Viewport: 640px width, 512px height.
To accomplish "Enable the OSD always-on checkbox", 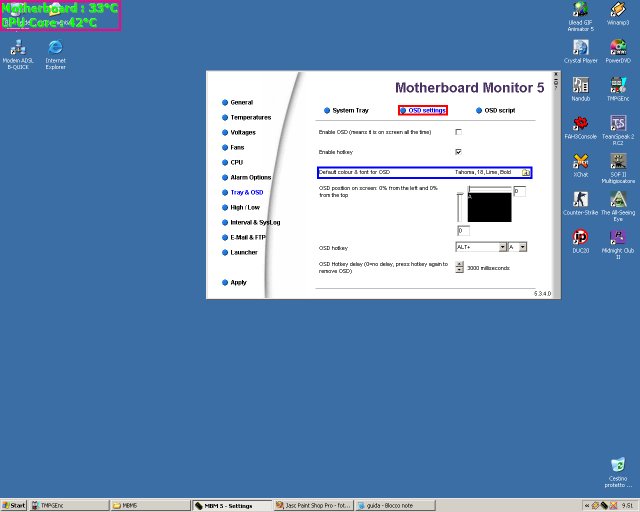I will point(458,132).
